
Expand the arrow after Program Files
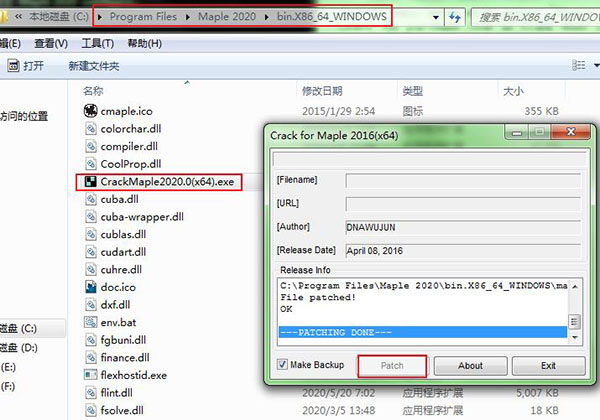click(x=188, y=17)
